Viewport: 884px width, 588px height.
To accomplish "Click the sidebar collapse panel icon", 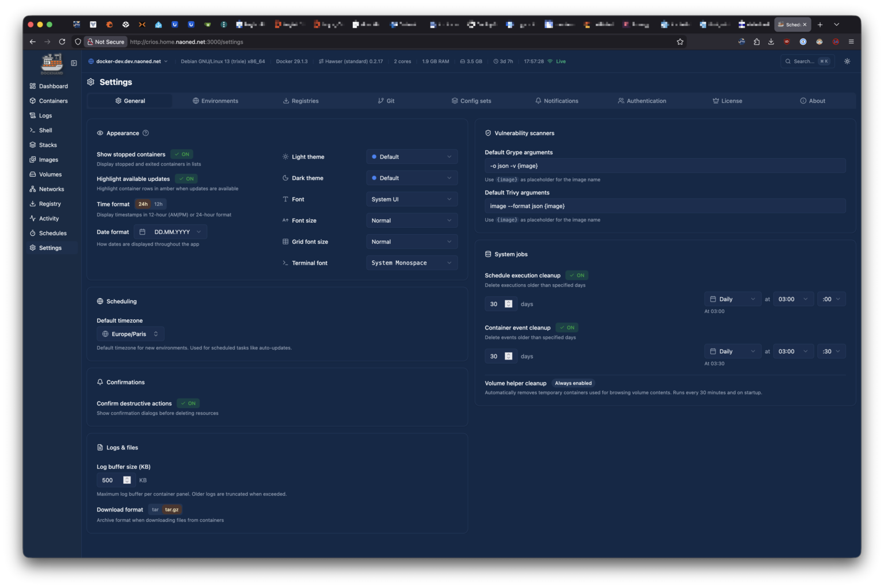I will pos(74,63).
